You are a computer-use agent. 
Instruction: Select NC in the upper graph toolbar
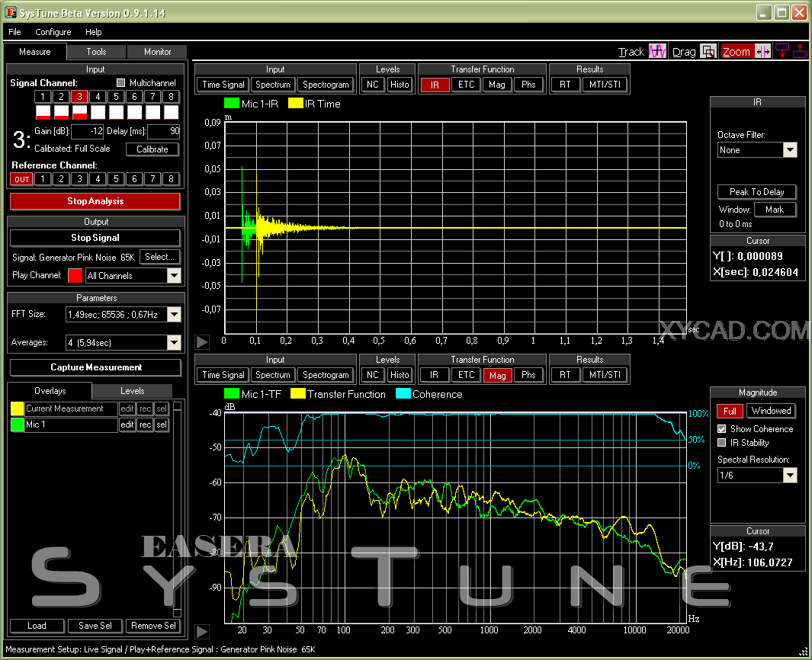(x=373, y=85)
